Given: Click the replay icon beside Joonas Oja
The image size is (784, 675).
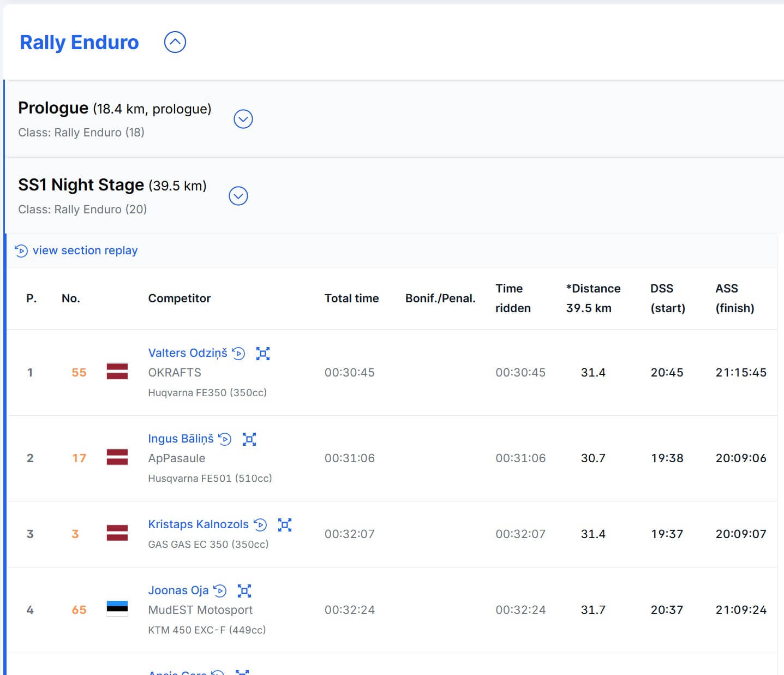Looking at the screenshot, I should point(220,590).
